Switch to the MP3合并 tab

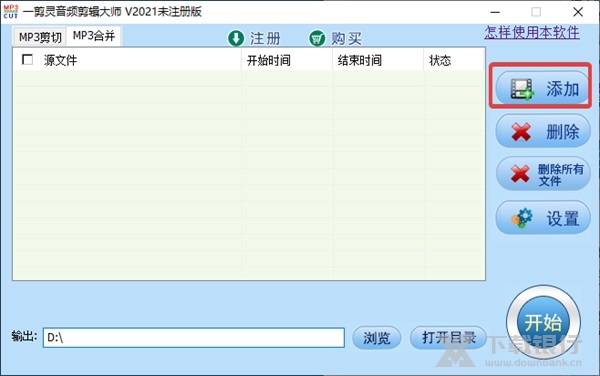point(94,36)
